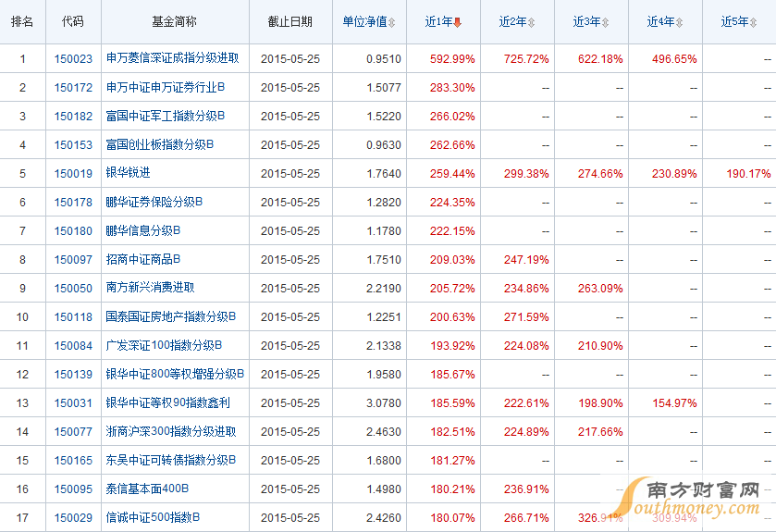
Task: Open fund code 150029
Action: coord(73,518)
